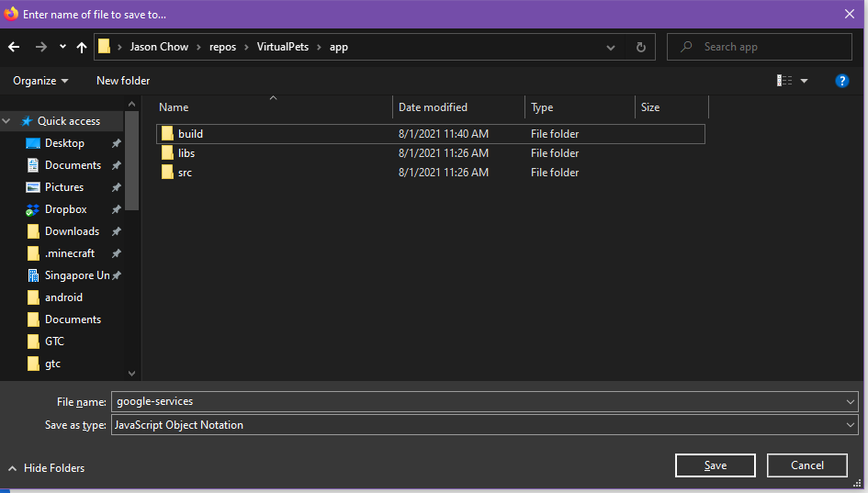This screenshot has width=868, height=493.
Task: Open Dropbox in Quick access
Action: [65, 209]
